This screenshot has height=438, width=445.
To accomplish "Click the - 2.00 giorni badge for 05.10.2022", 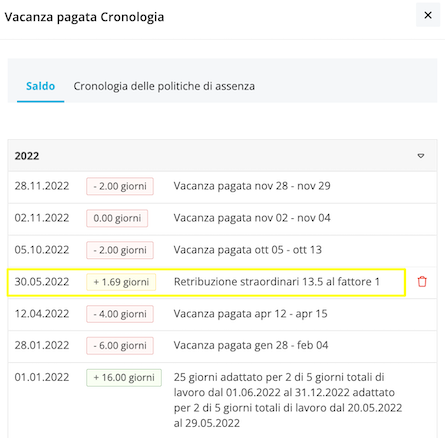I will coord(120,250).
